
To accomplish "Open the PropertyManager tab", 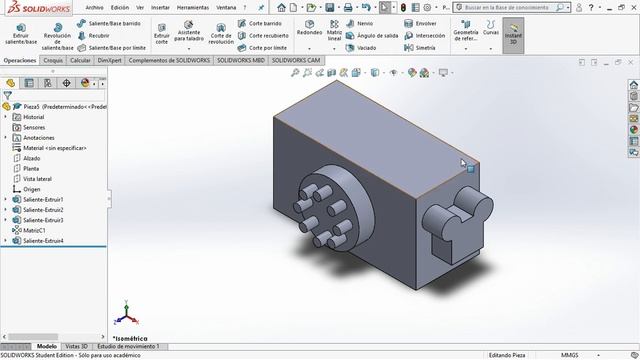I will [29, 83].
